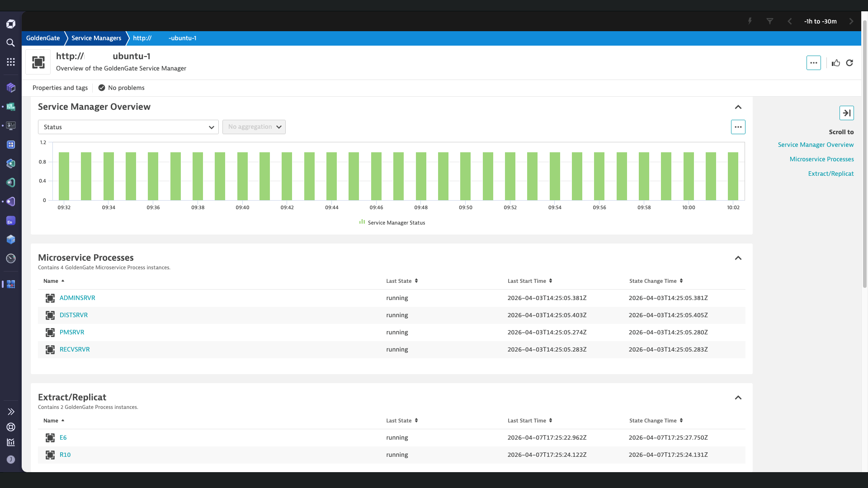Open the gauge clock app icon
The image size is (868, 488).
(11, 258)
